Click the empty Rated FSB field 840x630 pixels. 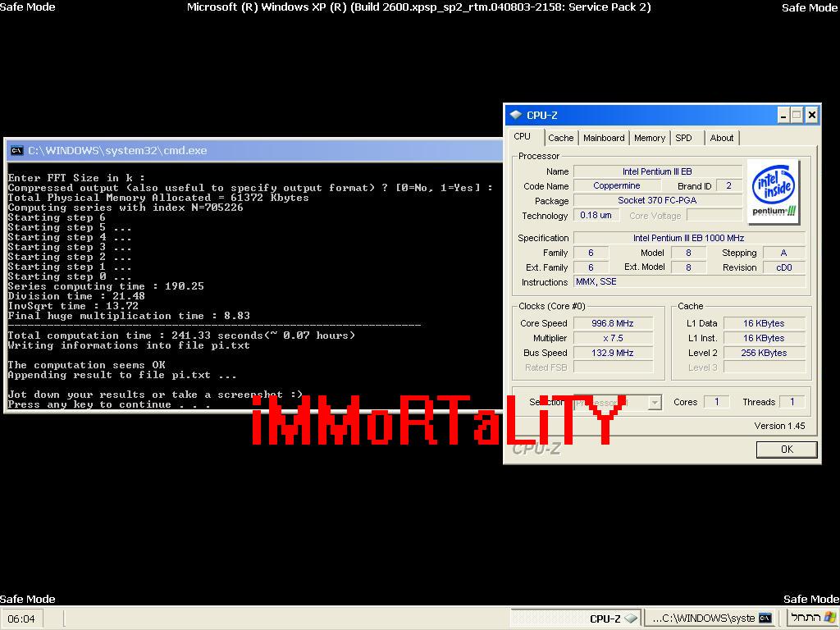[613, 367]
